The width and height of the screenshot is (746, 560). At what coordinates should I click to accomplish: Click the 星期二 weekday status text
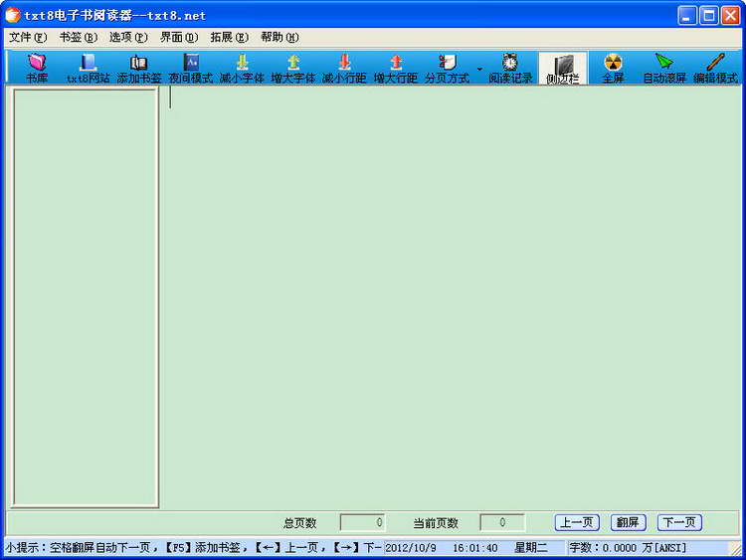click(530, 548)
